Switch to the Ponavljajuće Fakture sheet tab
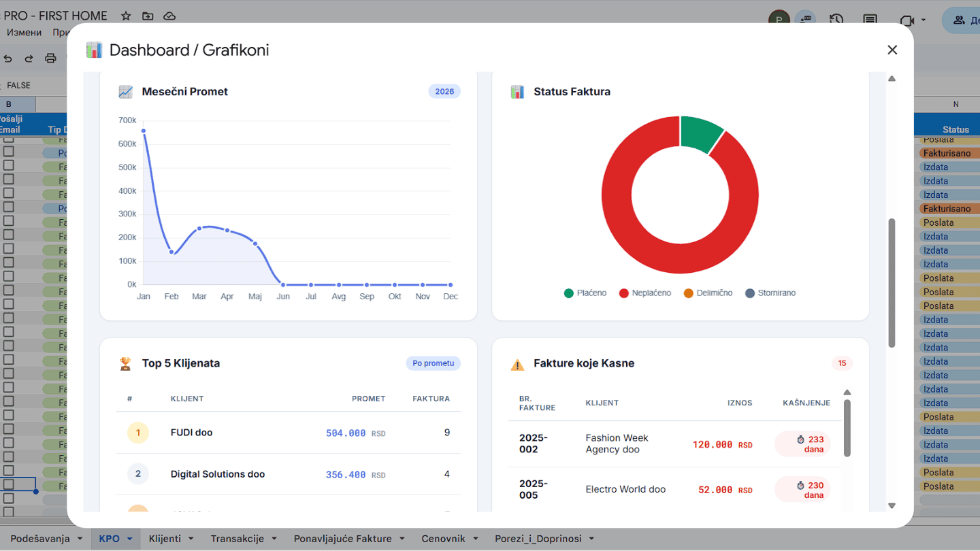The width and height of the screenshot is (980, 551). tap(343, 539)
